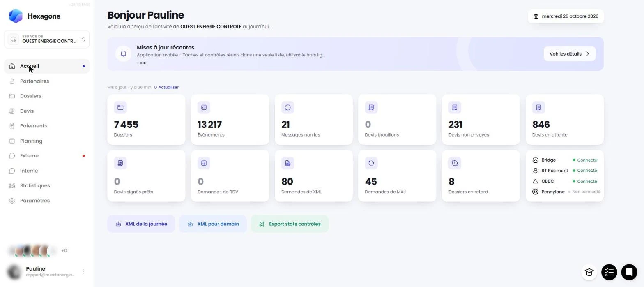Open Externe in sidebar

tap(47, 156)
